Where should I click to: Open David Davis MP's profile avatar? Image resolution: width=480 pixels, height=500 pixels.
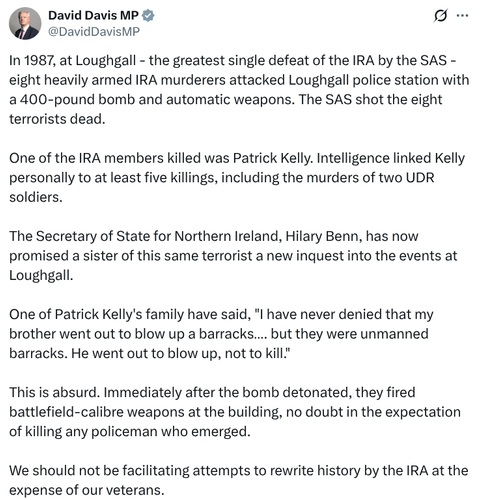point(25,23)
